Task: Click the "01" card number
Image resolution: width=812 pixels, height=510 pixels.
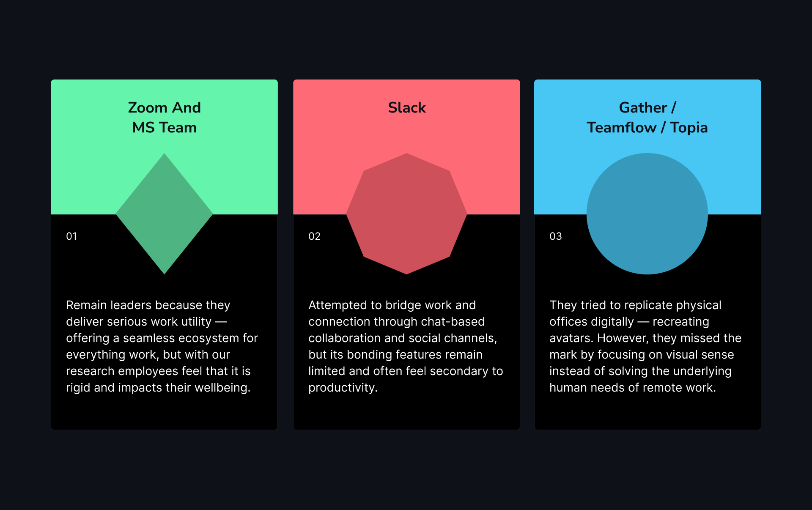Action: click(71, 236)
